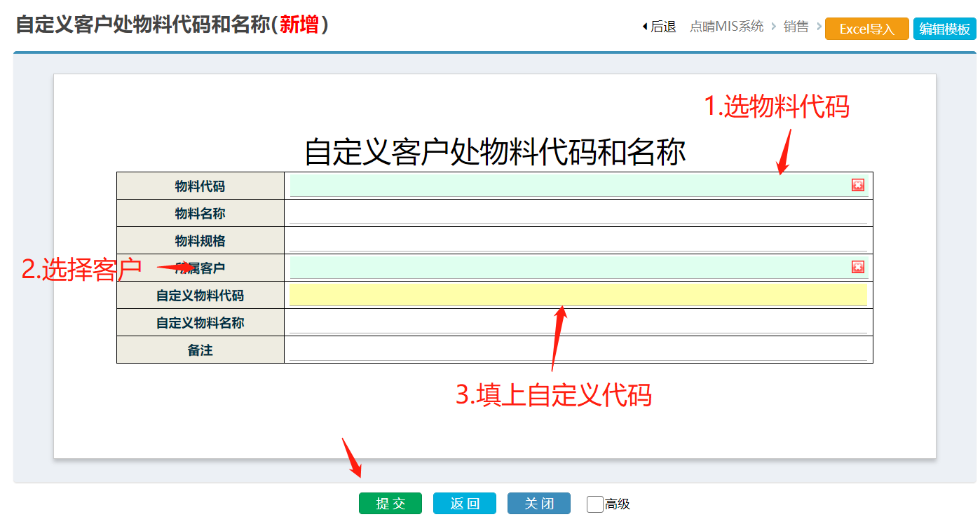
Task: Enable the 高级 checkbox
Action: (595, 504)
